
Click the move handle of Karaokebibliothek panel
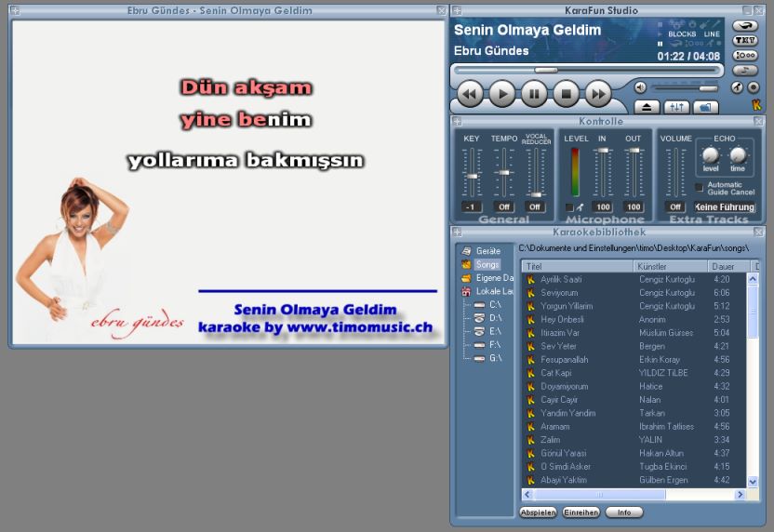click(x=457, y=232)
